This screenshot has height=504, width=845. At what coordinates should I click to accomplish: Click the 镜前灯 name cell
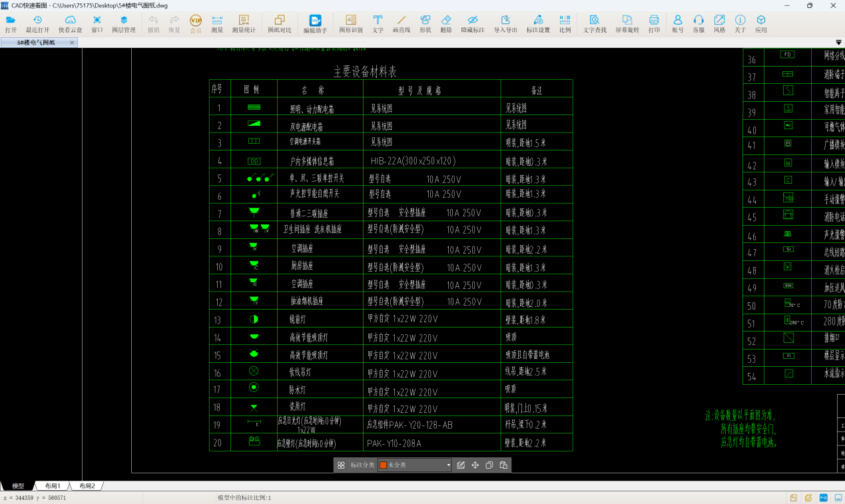(x=298, y=320)
